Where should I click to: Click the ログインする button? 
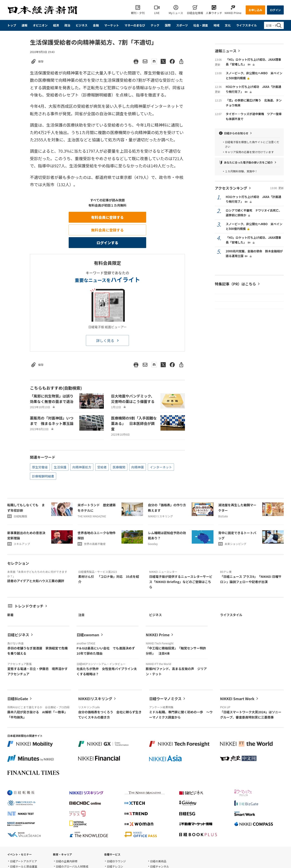coord(107,243)
